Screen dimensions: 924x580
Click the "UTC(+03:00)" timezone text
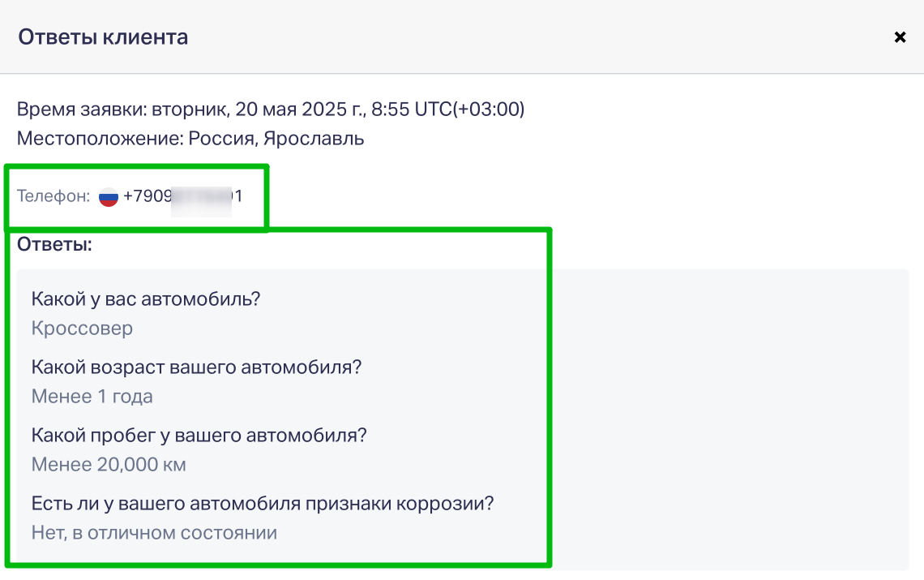pos(469,110)
